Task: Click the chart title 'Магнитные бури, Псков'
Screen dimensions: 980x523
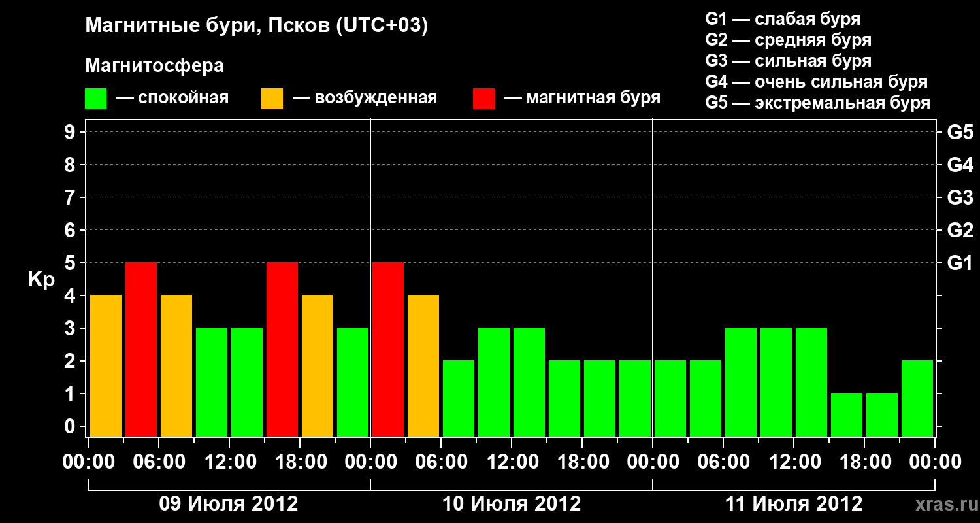Action: [257, 26]
